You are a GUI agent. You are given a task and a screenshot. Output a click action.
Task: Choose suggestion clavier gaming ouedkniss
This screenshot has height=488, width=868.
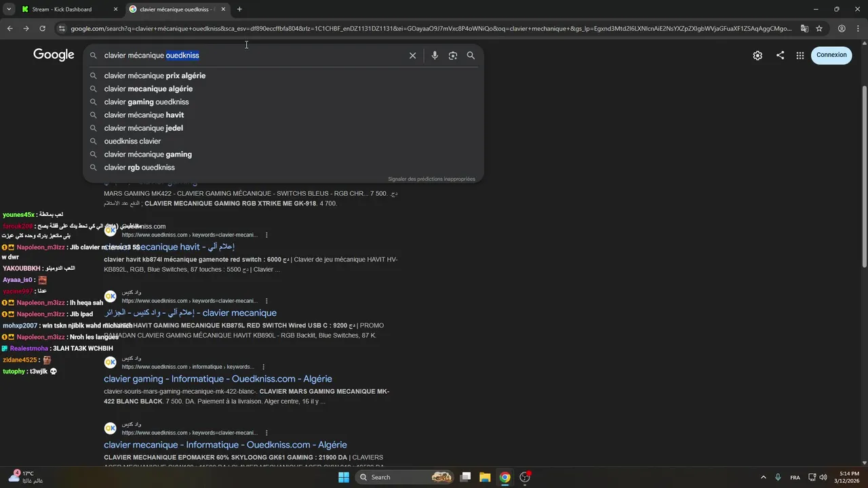(283, 102)
